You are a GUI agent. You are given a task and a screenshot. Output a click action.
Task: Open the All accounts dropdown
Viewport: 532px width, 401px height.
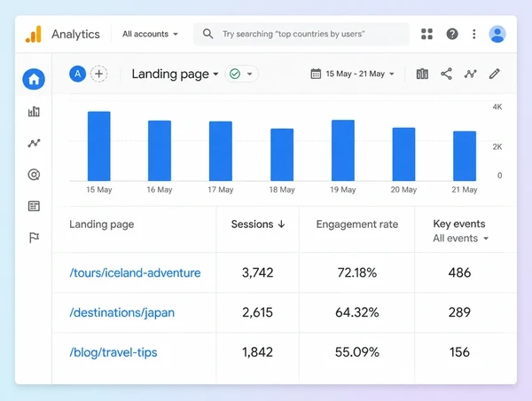coord(150,34)
